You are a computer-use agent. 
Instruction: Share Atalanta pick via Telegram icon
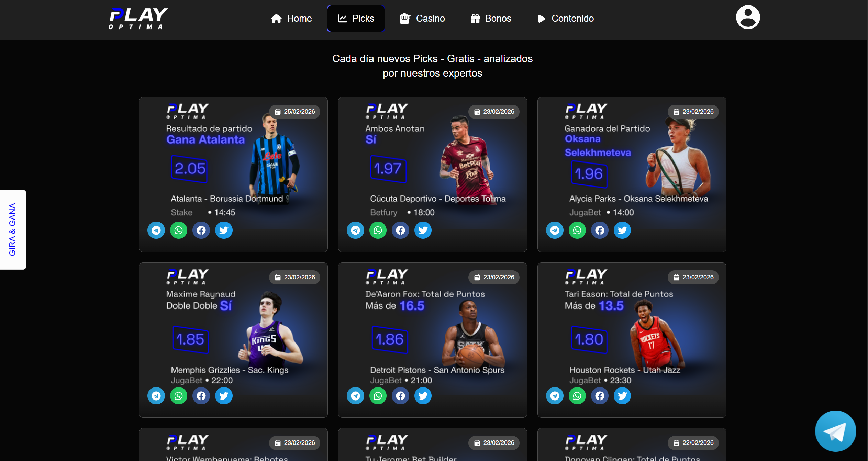(156, 230)
